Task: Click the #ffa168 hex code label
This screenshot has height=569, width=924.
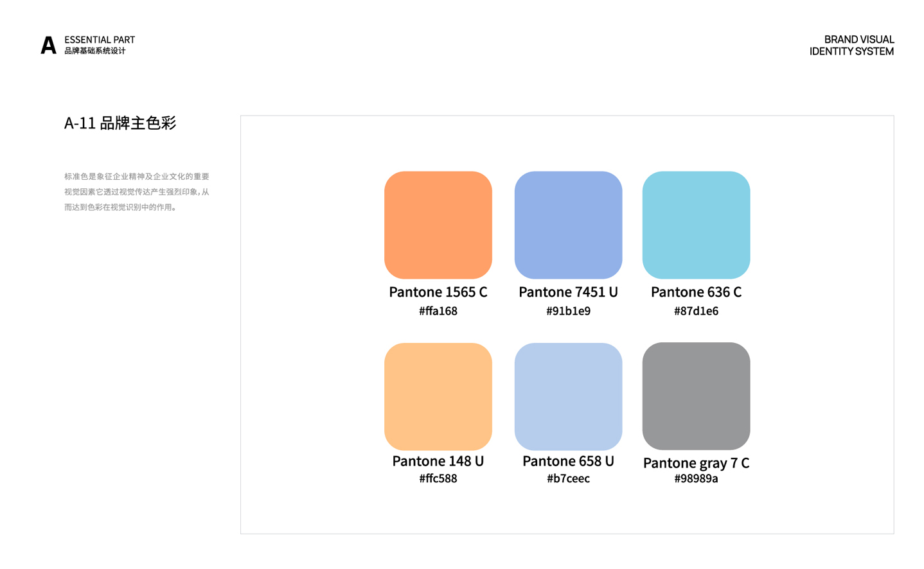Action: coord(438,311)
